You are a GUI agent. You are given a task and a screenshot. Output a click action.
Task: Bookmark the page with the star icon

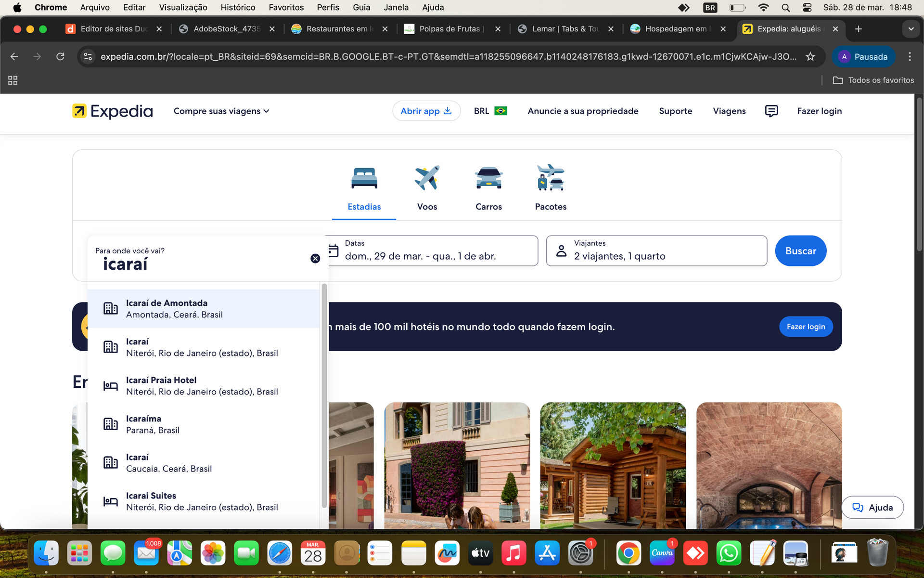[811, 56]
